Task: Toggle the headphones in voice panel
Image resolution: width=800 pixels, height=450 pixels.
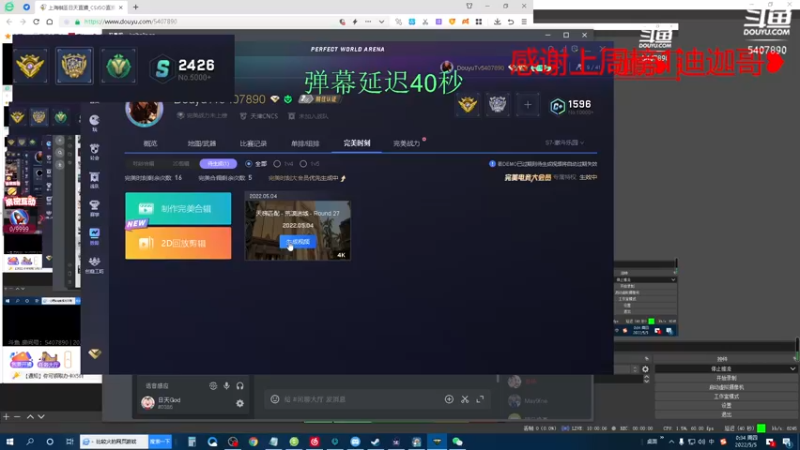Action: tap(240, 386)
